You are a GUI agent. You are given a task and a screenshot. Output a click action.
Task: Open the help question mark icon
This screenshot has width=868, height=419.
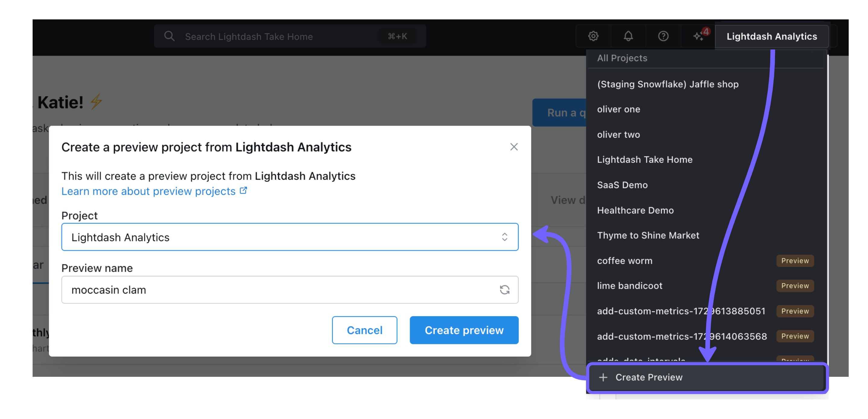point(663,36)
